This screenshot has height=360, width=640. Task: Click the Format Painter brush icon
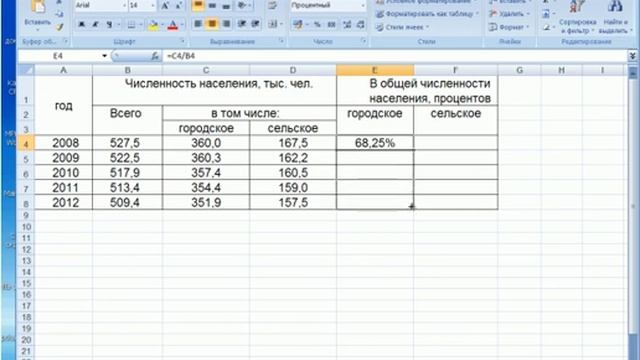click(60, 27)
